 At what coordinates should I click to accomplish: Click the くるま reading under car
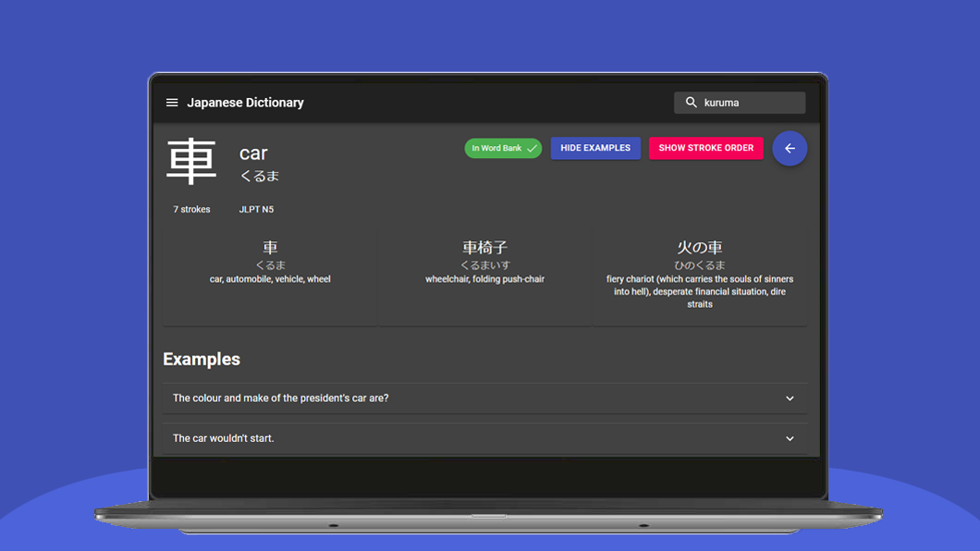[x=260, y=176]
